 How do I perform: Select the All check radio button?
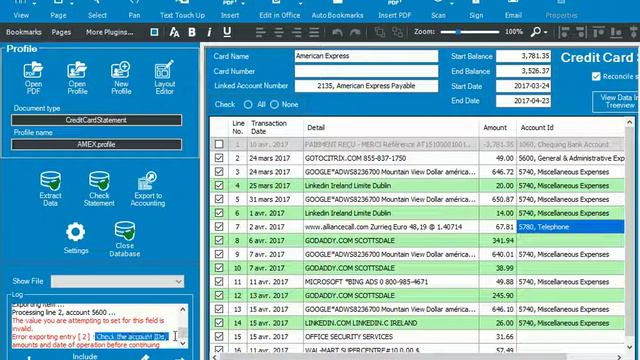[248, 104]
